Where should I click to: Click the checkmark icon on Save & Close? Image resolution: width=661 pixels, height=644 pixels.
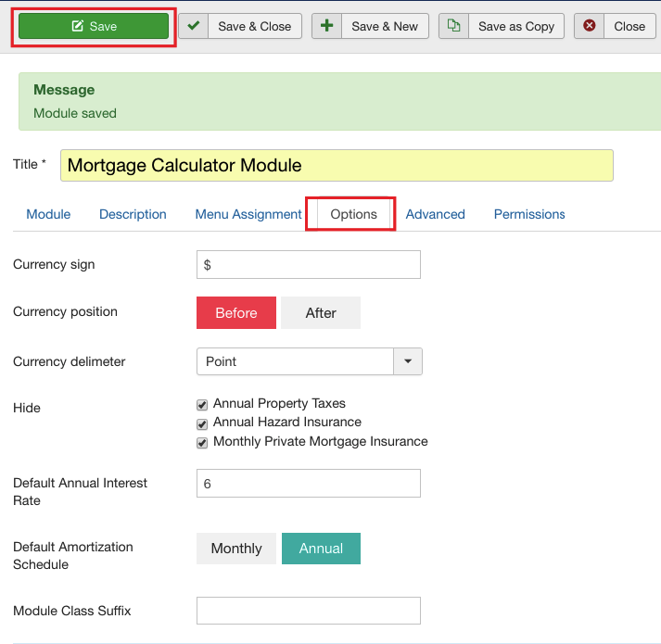(x=194, y=26)
